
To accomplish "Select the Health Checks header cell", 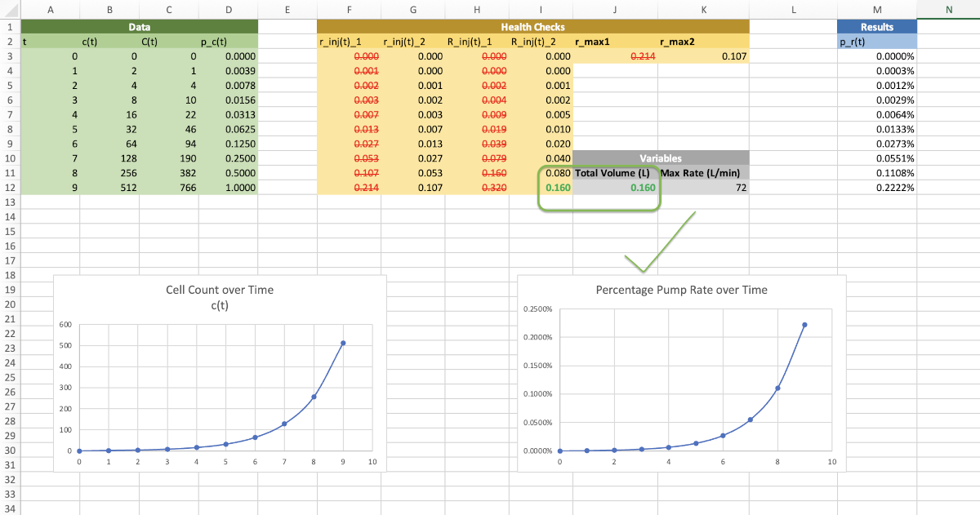I will point(532,27).
